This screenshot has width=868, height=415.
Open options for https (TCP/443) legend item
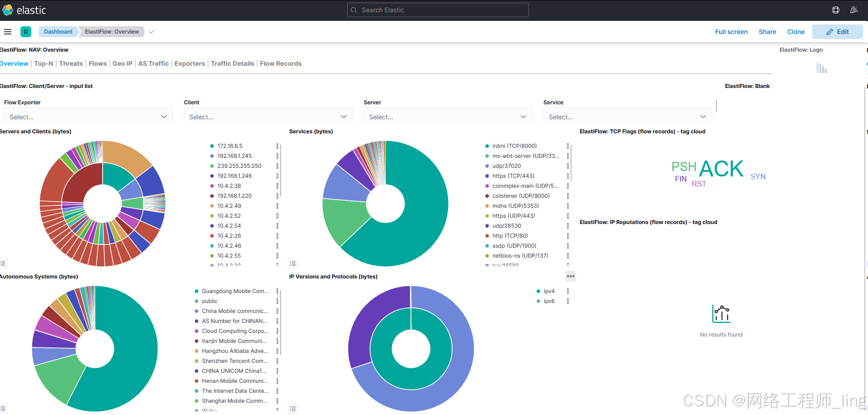568,176
